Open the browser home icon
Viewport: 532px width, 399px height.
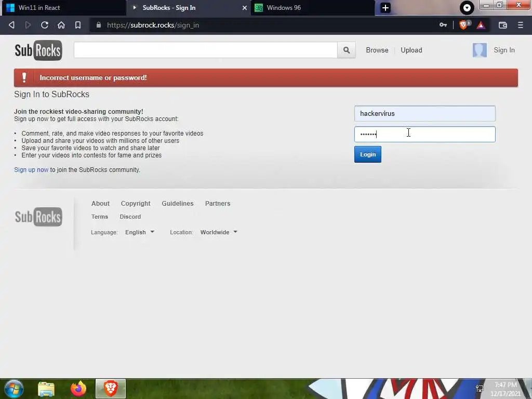click(x=61, y=25)
